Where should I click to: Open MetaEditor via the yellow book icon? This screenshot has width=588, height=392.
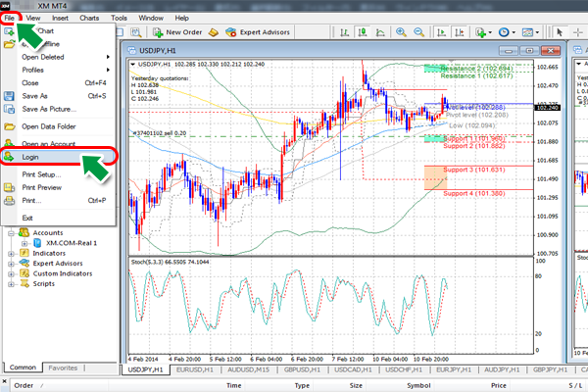(214, 32)
